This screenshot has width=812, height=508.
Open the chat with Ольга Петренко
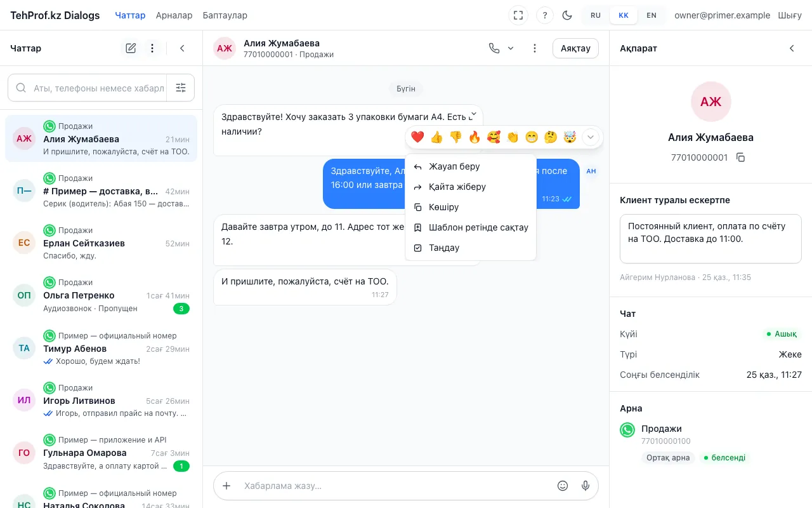[101, 295]
